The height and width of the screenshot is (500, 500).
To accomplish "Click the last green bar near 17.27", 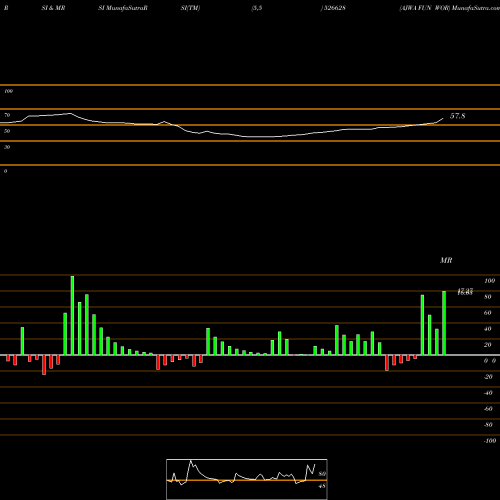I will point(444,323).
